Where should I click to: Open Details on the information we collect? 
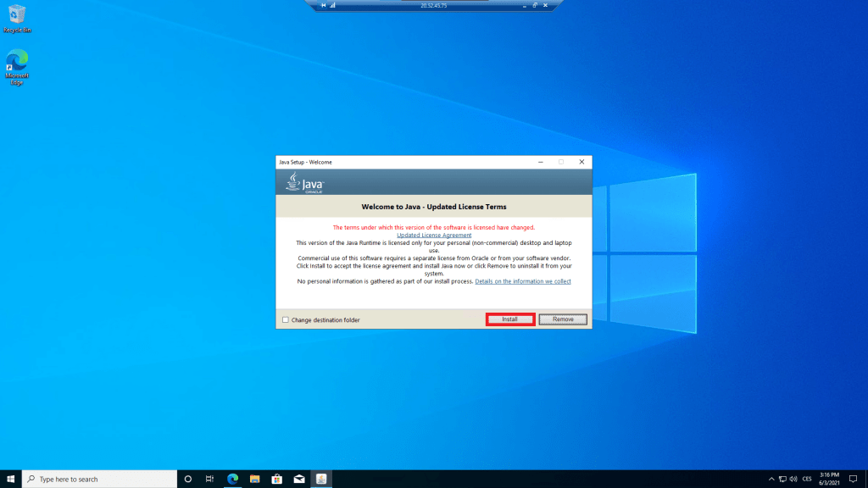(522, 281)
